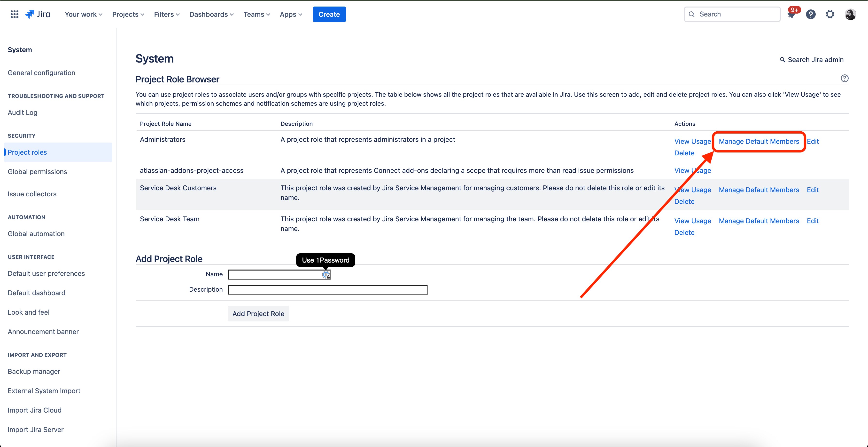The width and height of the screenshot is (868, 447).
Task: Open External System Import
Action: (44, 391)
